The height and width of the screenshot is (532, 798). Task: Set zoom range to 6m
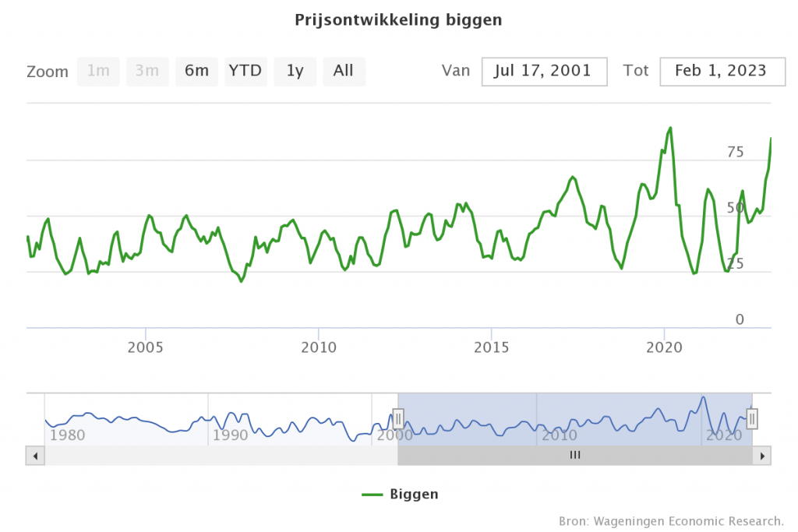coord(196,71)
